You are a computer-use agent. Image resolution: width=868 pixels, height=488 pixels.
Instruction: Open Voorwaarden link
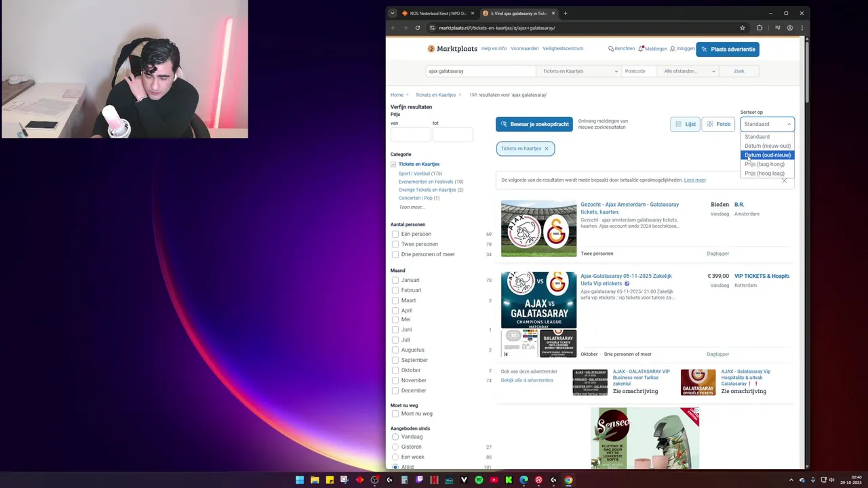coord(525,49)
